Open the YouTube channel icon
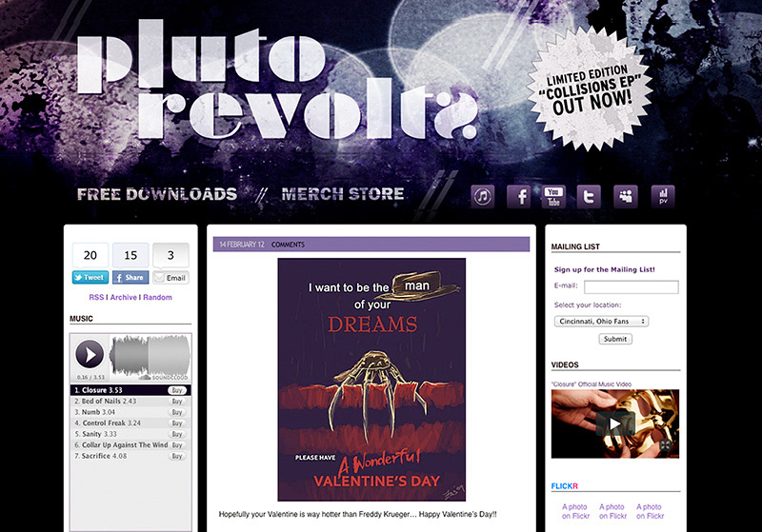The width and height of the screenshot is (762, 532). pos(554,196)
